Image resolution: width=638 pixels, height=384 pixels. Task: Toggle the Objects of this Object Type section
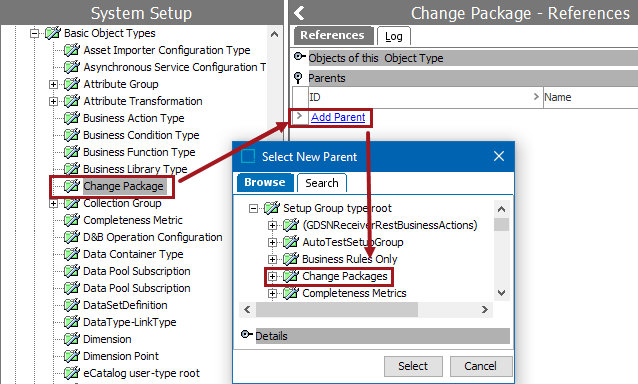[x=299, y=57]
